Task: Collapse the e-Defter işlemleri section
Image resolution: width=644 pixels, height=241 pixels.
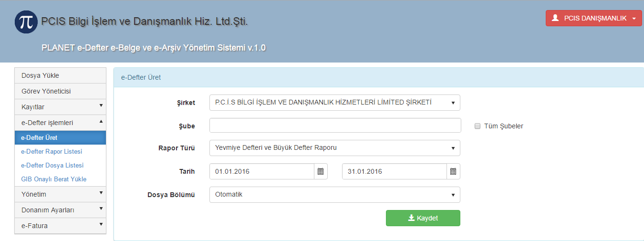Action: coord(61,123)
